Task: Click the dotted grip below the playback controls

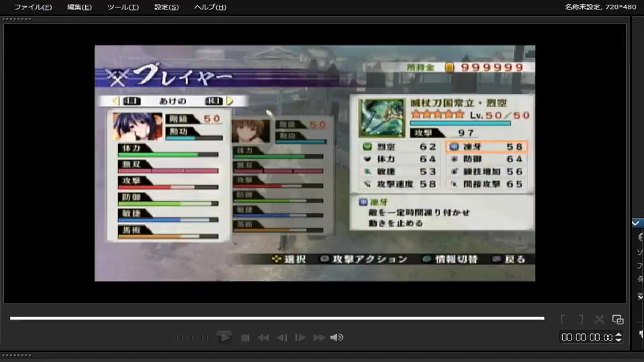Action: 17,355
